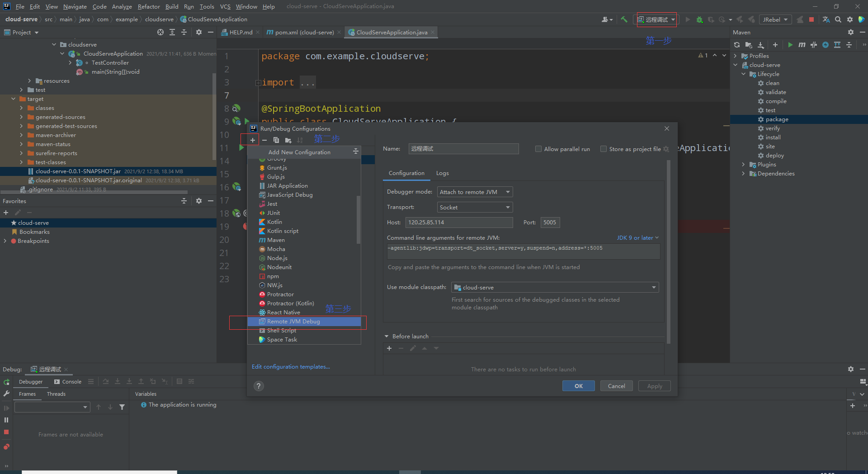This screenshot has height=474, width=868.
Task: Open Search Everywhere magnifier icon
Action: (x=838, y=19)
